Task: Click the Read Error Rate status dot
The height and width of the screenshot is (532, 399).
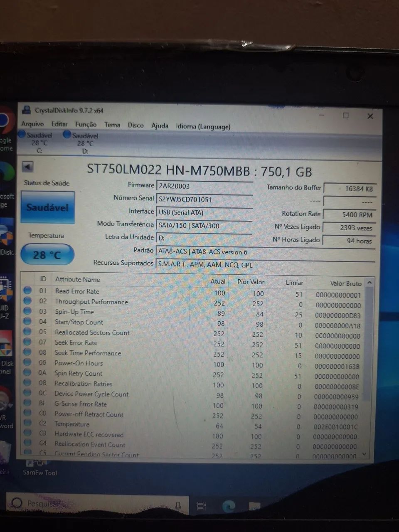Action: (28, 290)
